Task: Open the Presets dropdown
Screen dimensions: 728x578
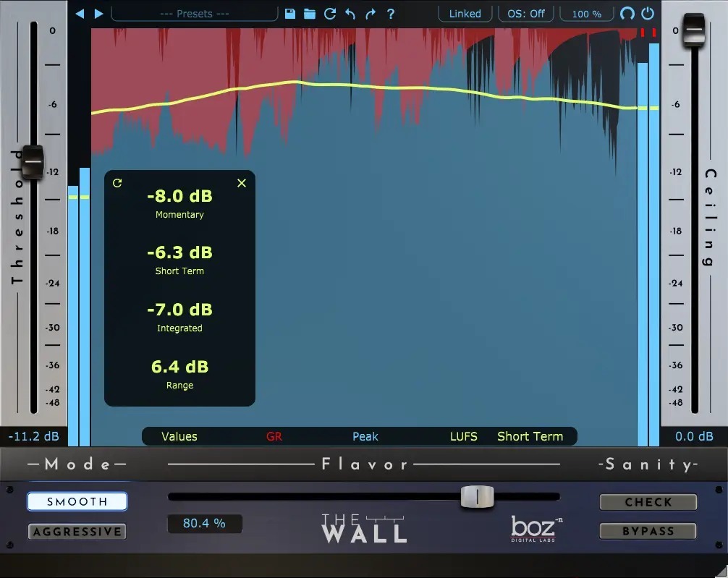Action: pos(194,12)
